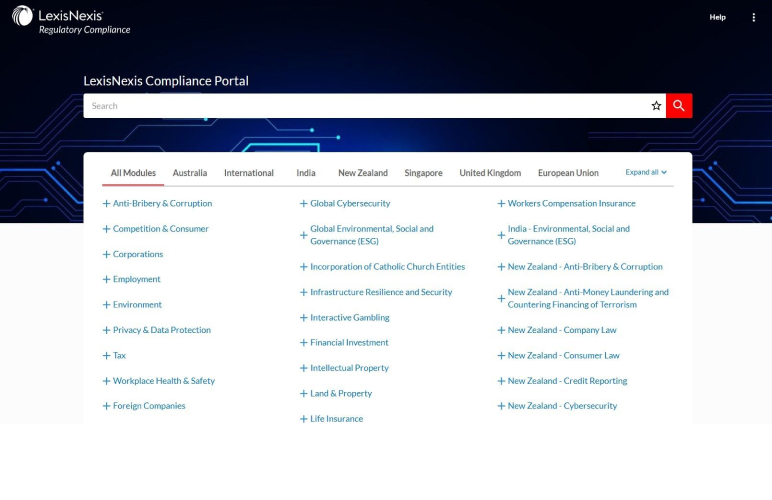Expand Interactive Gambling plus icon
Image resolution: width=772 pixels, height=500 pixels.
[x=304, y=318]
